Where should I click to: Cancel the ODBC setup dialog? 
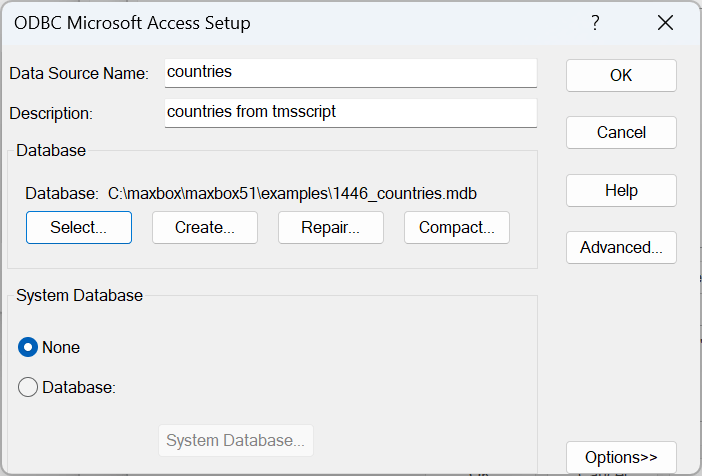(x=621, y=132)
